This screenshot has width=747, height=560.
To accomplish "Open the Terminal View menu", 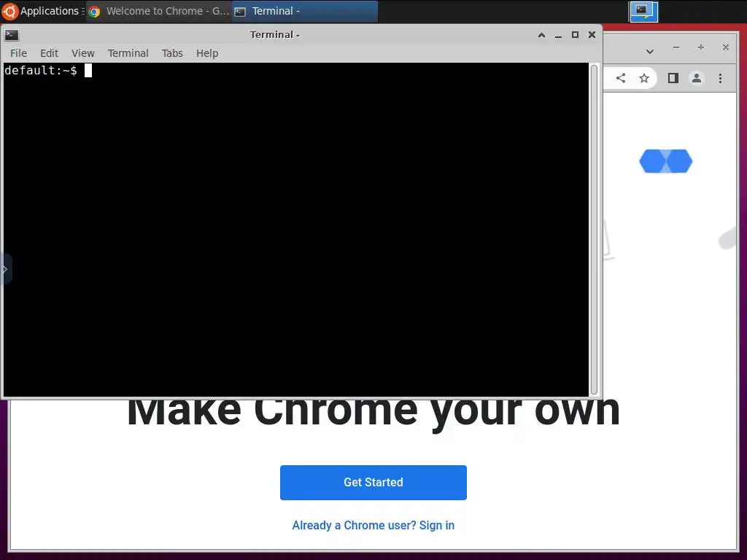I will pyautogui.click(x=83, y=52).
